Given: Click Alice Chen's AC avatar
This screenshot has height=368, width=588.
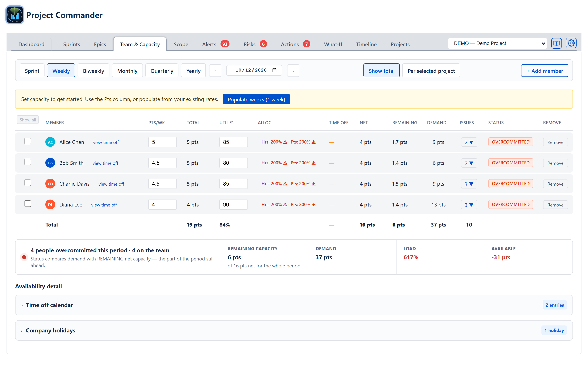Looking at the screenshot, I should coord(50,142).
